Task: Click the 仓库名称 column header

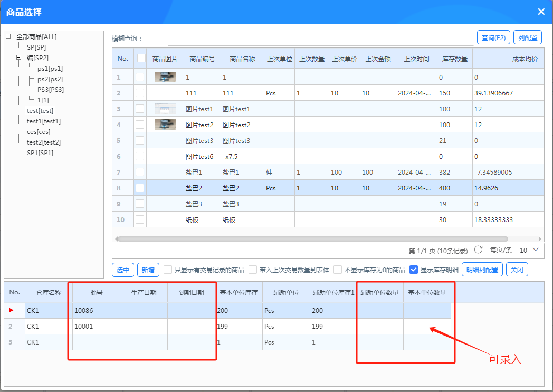Action: [x=49, y=292]
